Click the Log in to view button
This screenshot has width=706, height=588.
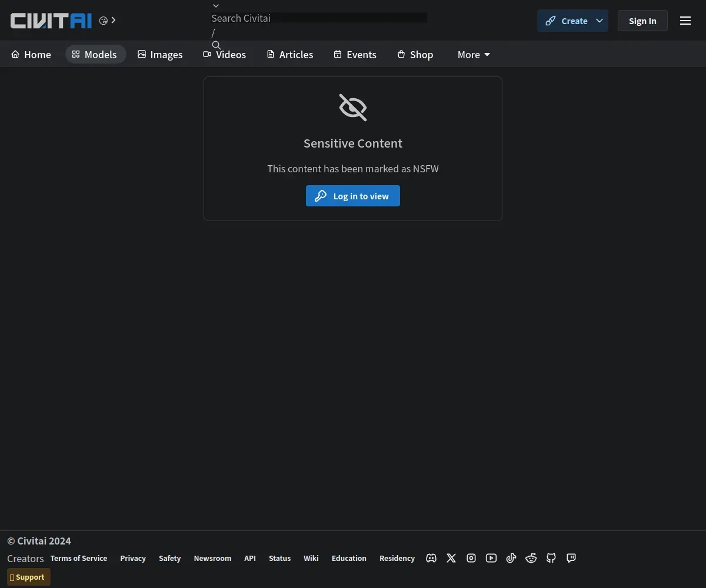(353, 196)
